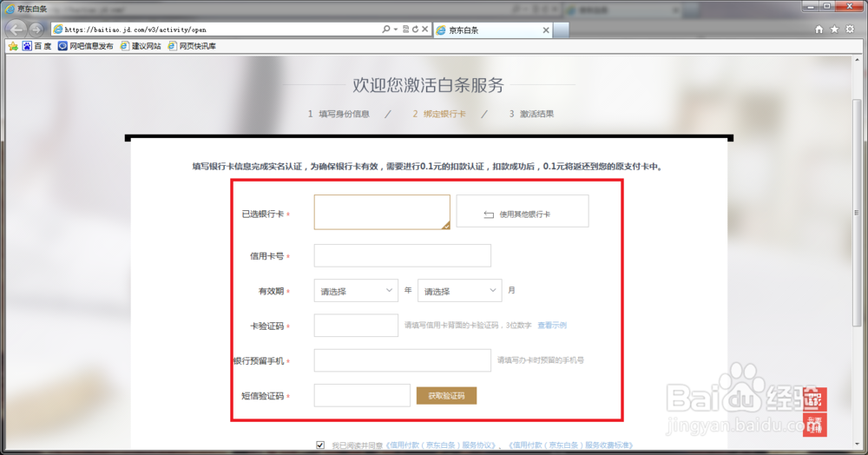Viewport: 868px width, 455px height.
Task: Go back with the browser back arrow
Action: [16, 30]
